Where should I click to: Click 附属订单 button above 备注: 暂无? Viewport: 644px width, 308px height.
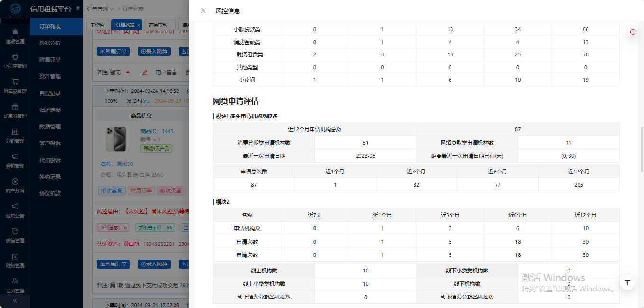[x=113, y=52]
